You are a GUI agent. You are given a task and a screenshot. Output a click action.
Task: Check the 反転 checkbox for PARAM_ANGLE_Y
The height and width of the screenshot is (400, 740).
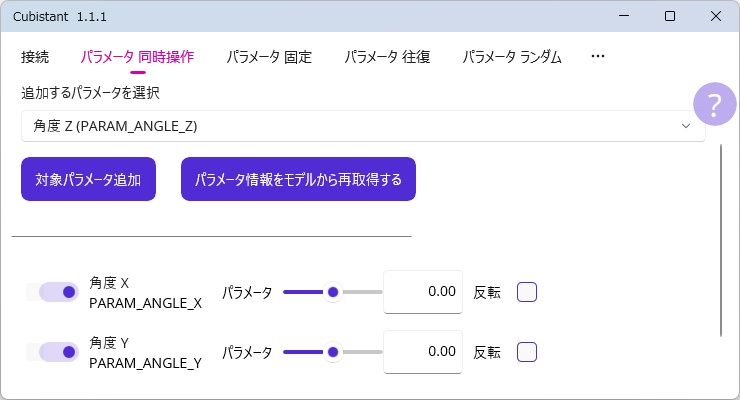click(x=527, y=352)
